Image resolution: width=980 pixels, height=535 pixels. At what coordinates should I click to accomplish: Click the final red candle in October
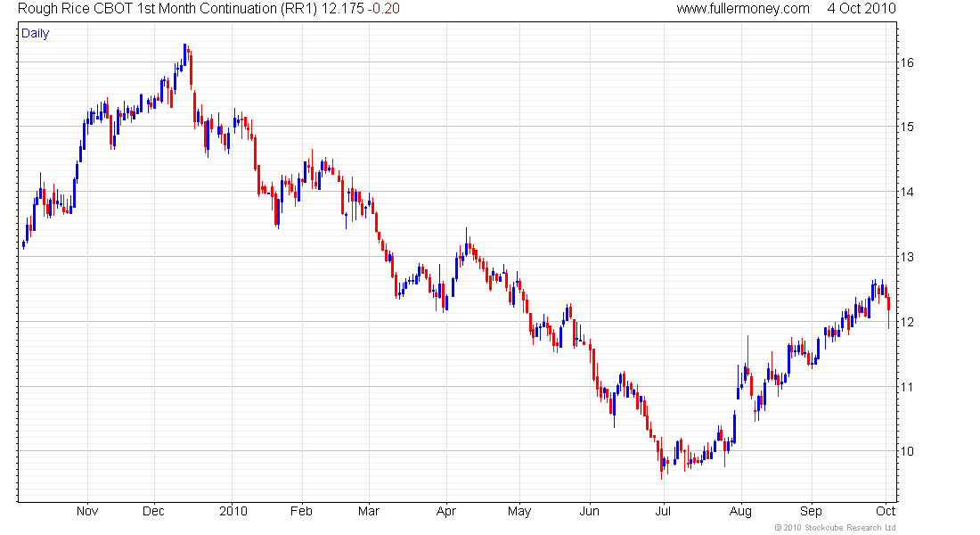(889, 309)
